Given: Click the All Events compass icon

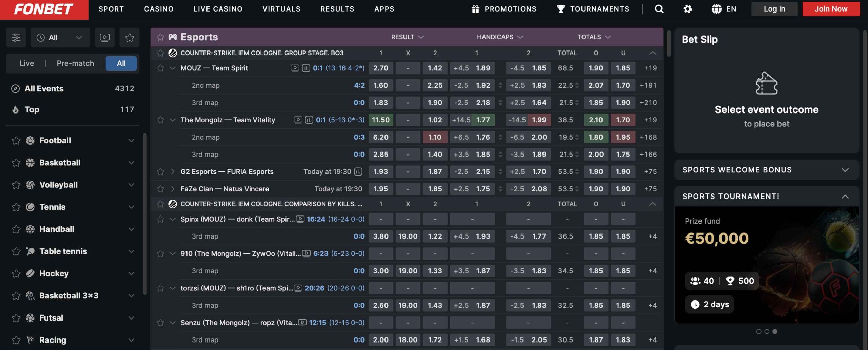Looking at the screenshot, I should [15, 88].
